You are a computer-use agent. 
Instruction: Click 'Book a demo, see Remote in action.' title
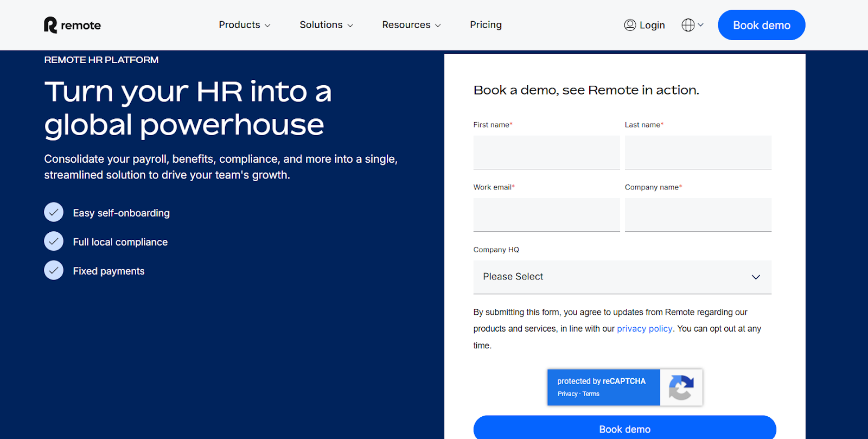(x=586, y=90)
